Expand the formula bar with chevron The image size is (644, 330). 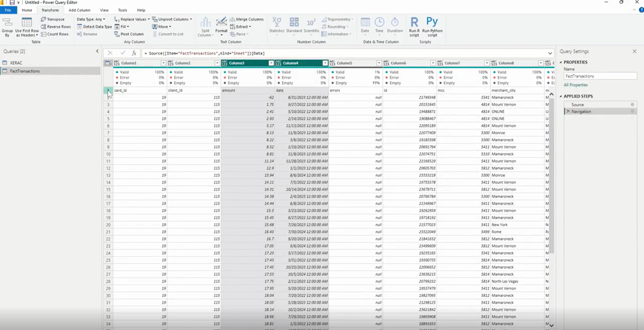pos(550,53)
